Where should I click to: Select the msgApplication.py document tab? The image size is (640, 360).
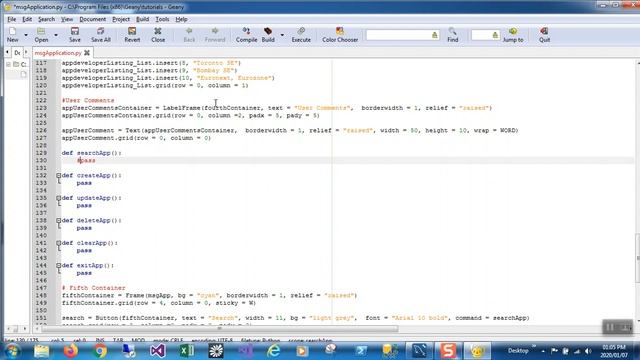tap(58, 53)
